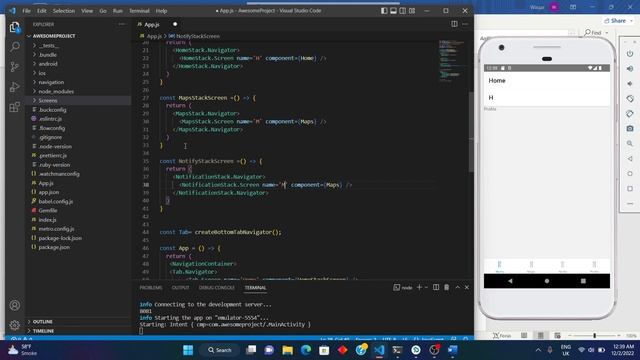Image resolution: width=640 pixels, height=360 pixels.
Task: Click emulator sidebar back triangle
Action: (630, 159)
